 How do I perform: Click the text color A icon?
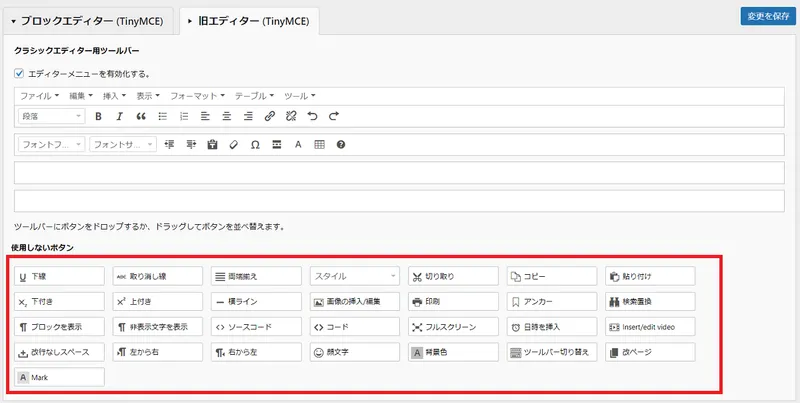[x=298, y=145]
